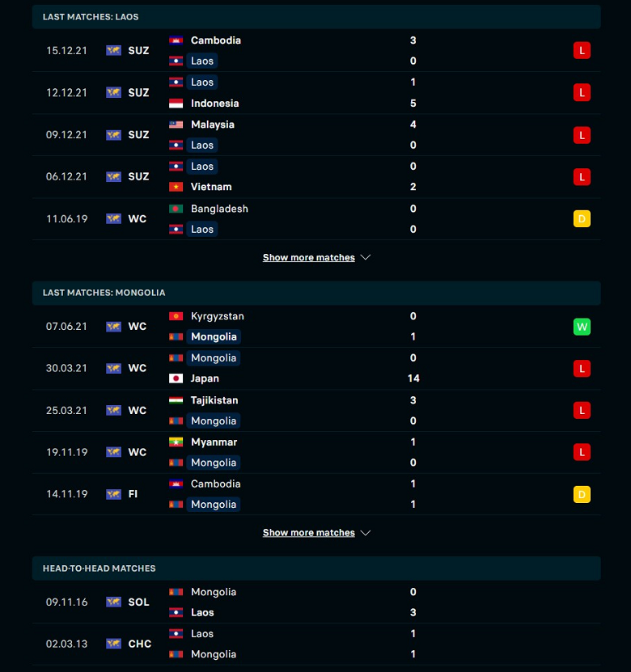631x672 pixels.
Task: Open the Tajikistan team link
Action: (214, 400)
